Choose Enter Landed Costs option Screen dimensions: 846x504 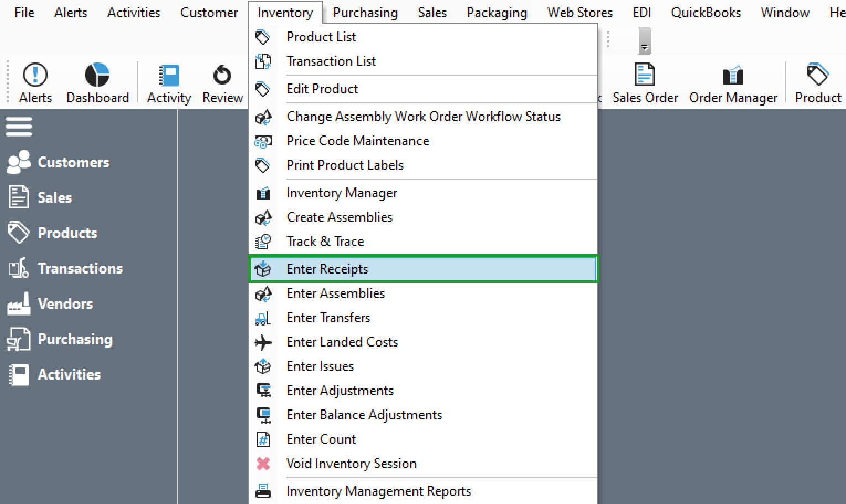pos(342,342)
